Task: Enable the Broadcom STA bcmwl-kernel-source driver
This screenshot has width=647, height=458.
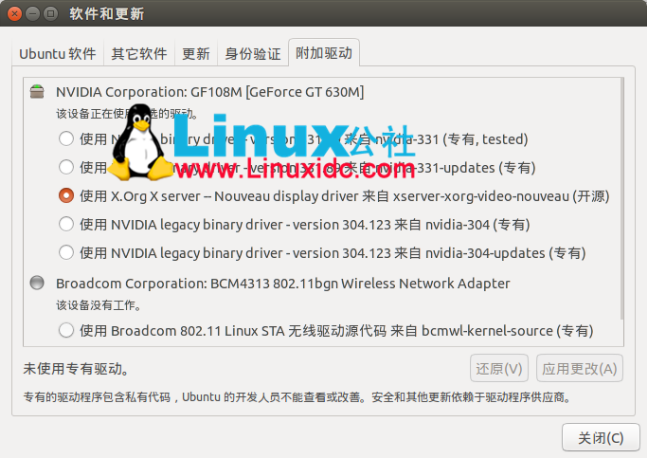Action: point(66,330)
